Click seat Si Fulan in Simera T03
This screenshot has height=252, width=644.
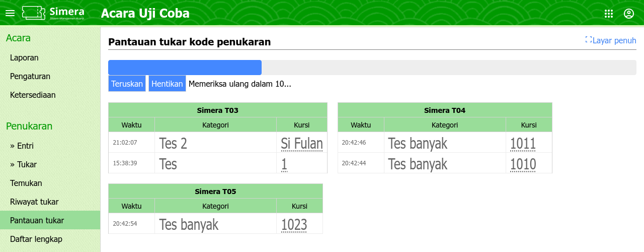pyautogui.click(x=301, y=144)
